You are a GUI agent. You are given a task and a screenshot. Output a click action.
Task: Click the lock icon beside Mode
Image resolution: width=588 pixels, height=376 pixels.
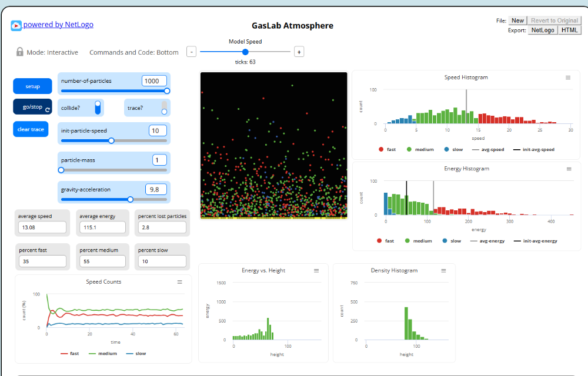click(x=19, y=52)
